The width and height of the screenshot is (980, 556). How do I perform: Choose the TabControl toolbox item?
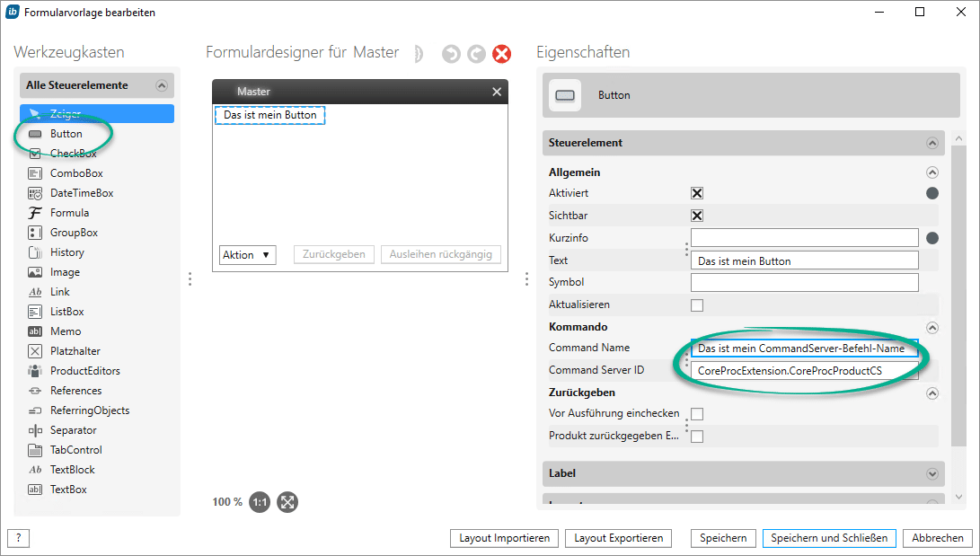click(x=75, y=450)
